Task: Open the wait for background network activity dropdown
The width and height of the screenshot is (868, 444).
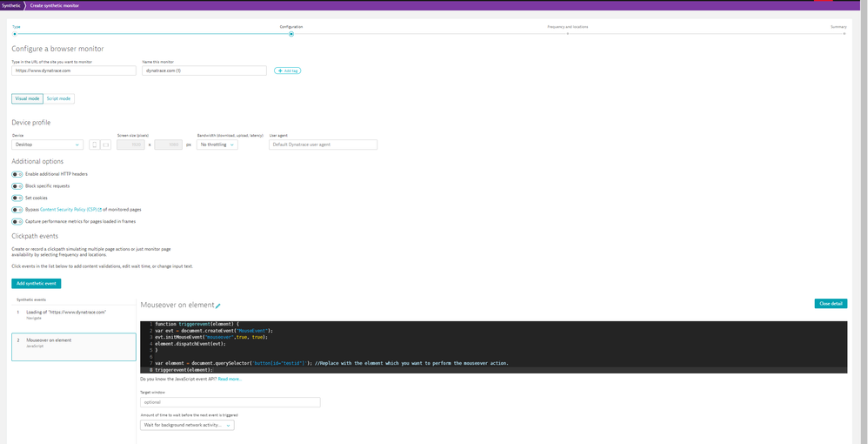Action: coord(186,426)
